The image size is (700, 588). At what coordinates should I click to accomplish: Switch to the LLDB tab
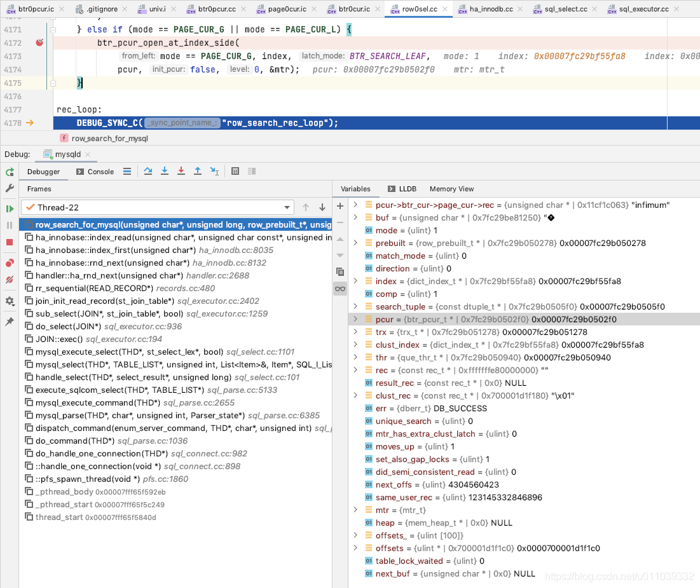[402, 189]
